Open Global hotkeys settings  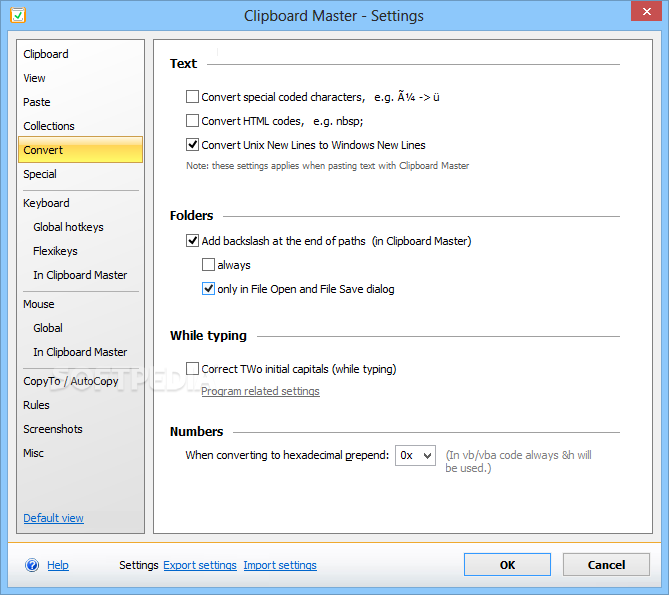[x=68, y=227]
